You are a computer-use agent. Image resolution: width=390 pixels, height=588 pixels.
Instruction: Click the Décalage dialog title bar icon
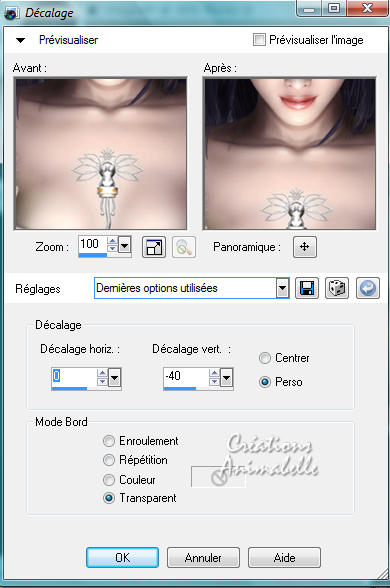coord(11,14)
